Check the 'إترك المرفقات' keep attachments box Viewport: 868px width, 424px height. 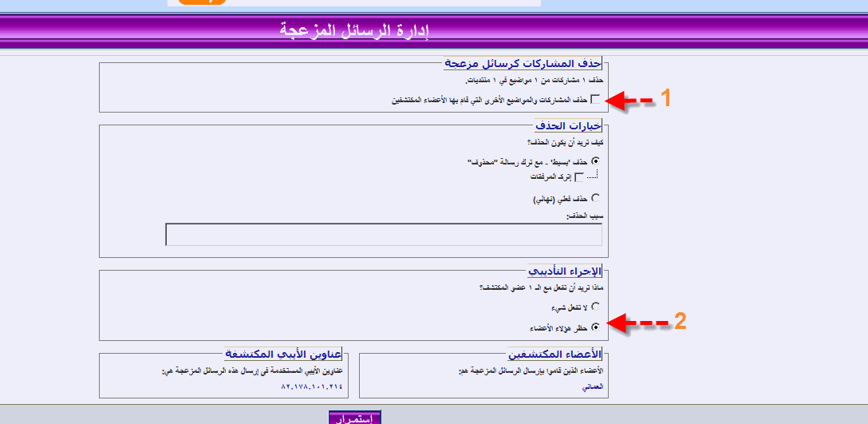(579, 177)
